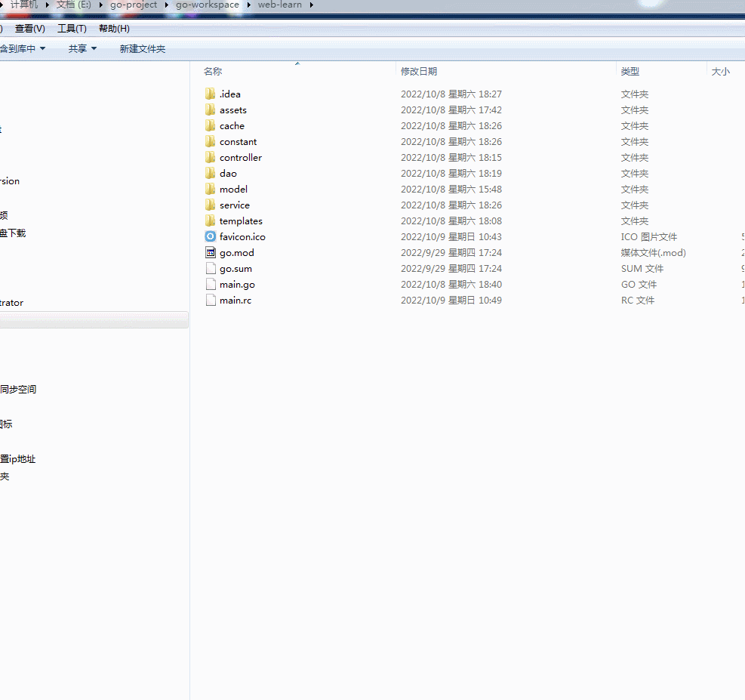Click the templates folder icon

(210, 221)
